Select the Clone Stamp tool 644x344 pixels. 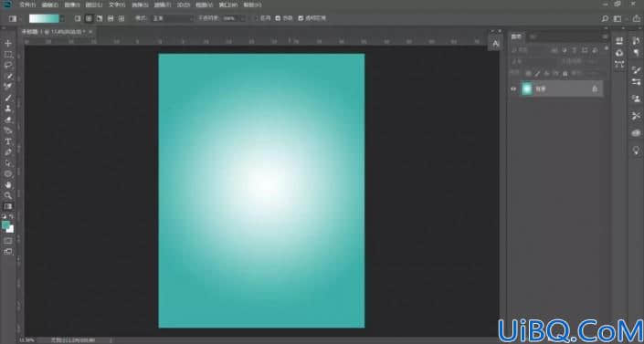[x=8, y=109]
